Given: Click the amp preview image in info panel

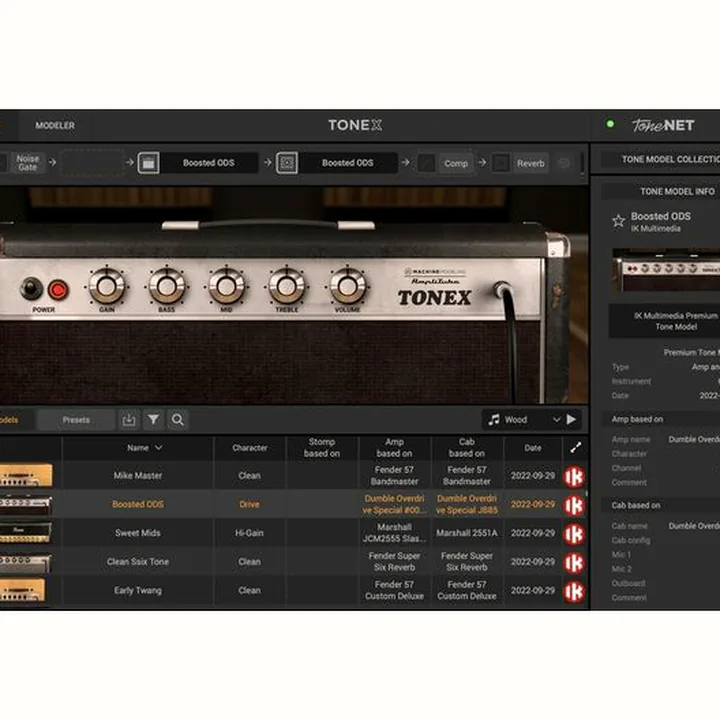Looking at the screenshot, I should pos(666,270).
